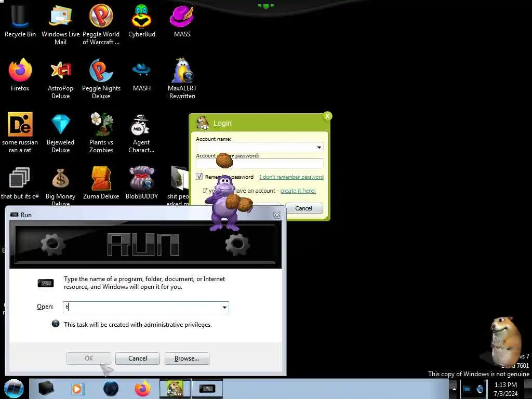Click Browse... in the Run dialog

(x=187, y=358)
